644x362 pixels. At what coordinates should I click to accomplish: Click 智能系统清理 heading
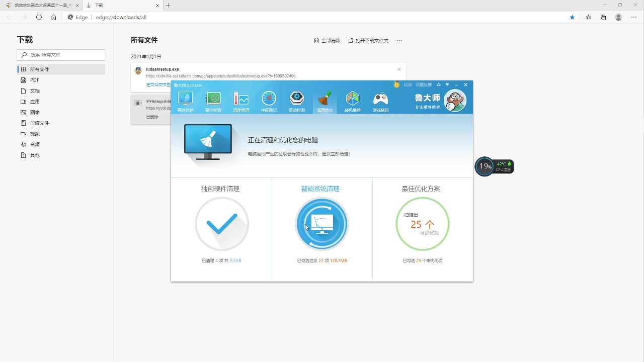coord(320,189)
